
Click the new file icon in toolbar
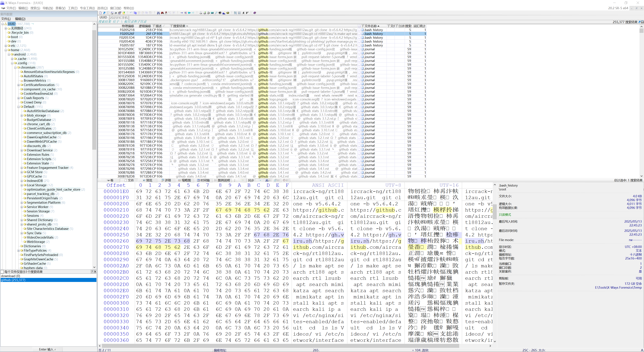coord(100,13)
